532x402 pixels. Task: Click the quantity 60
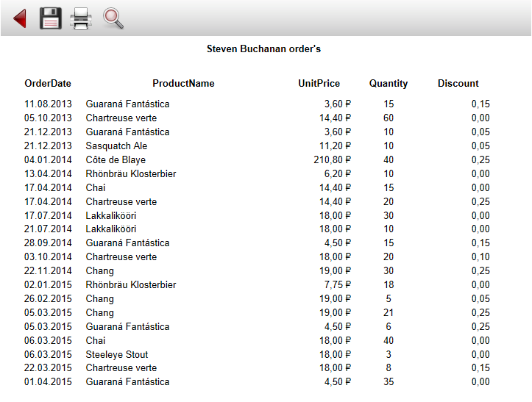(x=389, y=118)
